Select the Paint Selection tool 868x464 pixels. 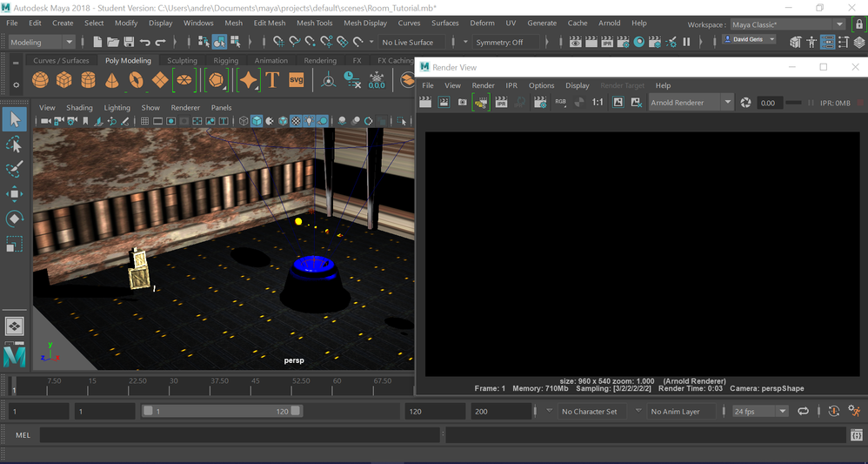[x=15, y=169]
